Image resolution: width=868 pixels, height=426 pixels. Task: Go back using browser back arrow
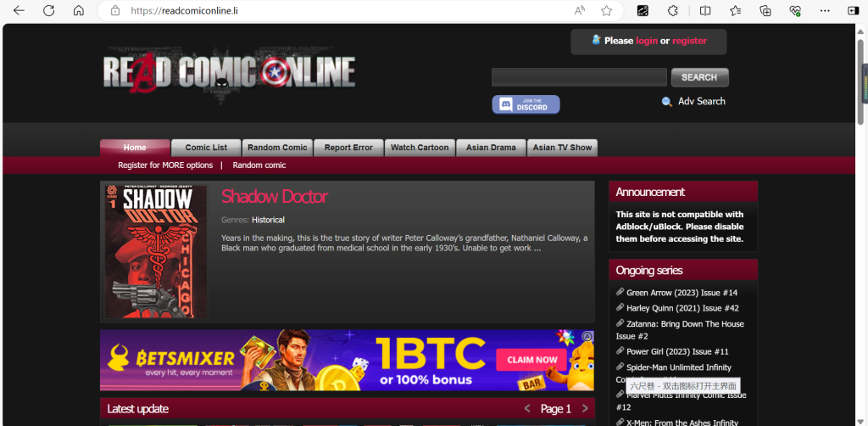19,10
